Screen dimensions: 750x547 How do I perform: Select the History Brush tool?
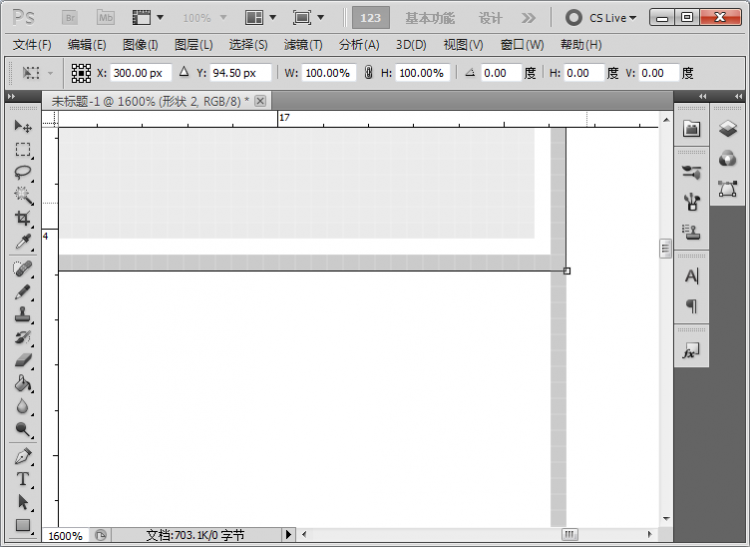[x=22, y=338]
